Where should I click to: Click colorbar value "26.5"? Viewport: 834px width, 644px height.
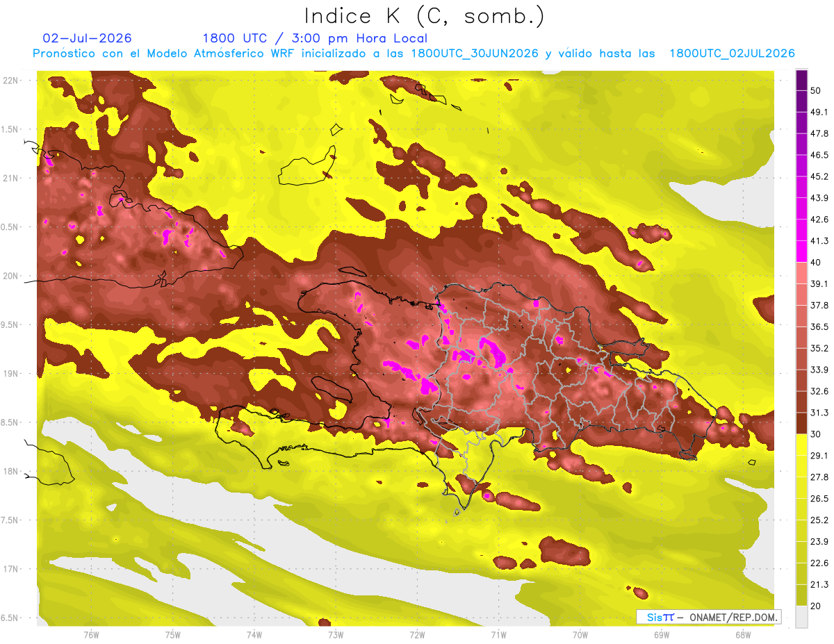pos(819,499)
